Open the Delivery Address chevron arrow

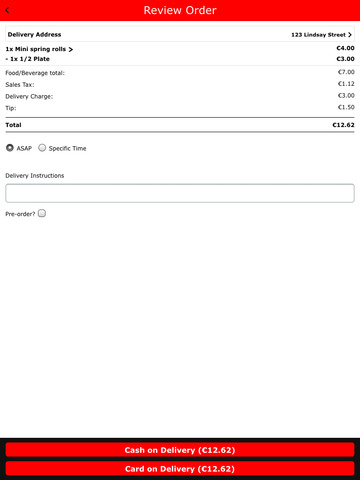[x=350, y=35]
